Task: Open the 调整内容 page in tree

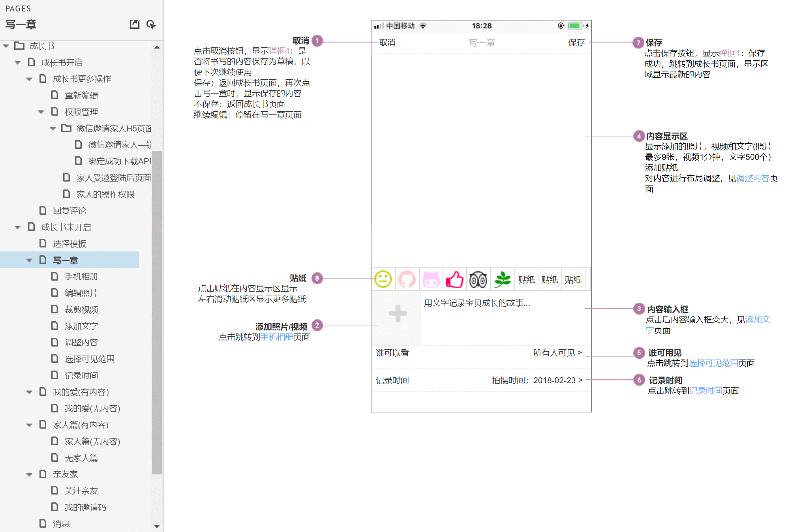Action: 81,342
